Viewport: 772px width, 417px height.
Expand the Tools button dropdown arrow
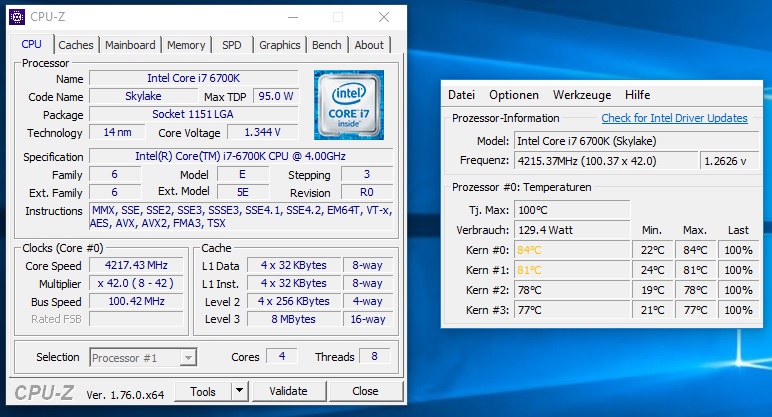(239, 391)
